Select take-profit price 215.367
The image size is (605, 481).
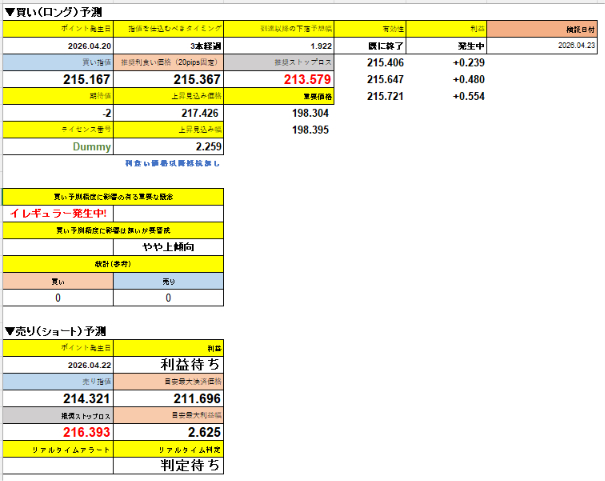(169, 79)
